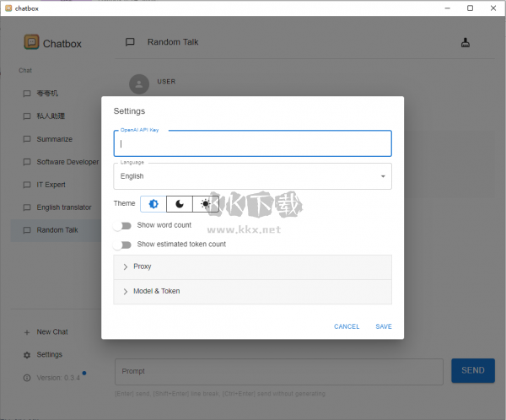Select the light mode sun icon
This screenshot has width=506, height=420.
click(x=206, y=204)
